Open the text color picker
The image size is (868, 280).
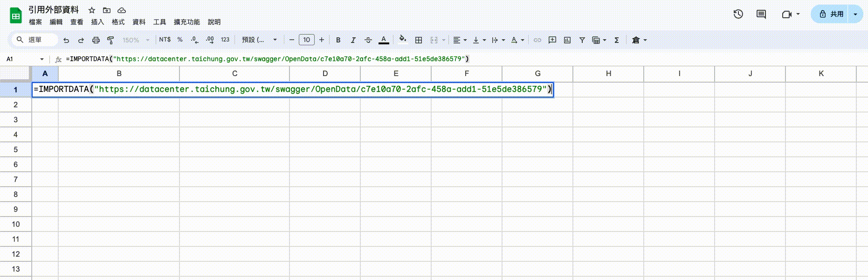tap(384, 40)
